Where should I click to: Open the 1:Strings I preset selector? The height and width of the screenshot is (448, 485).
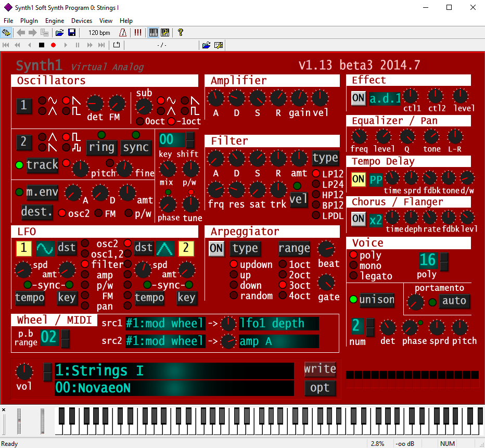pyautogui.click(x=174, y=370)
